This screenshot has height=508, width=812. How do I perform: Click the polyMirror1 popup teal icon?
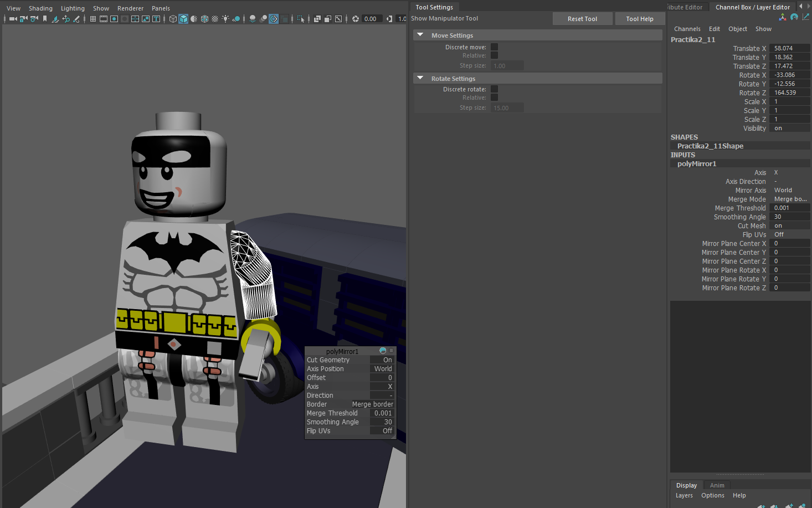[x=383, y=351]
